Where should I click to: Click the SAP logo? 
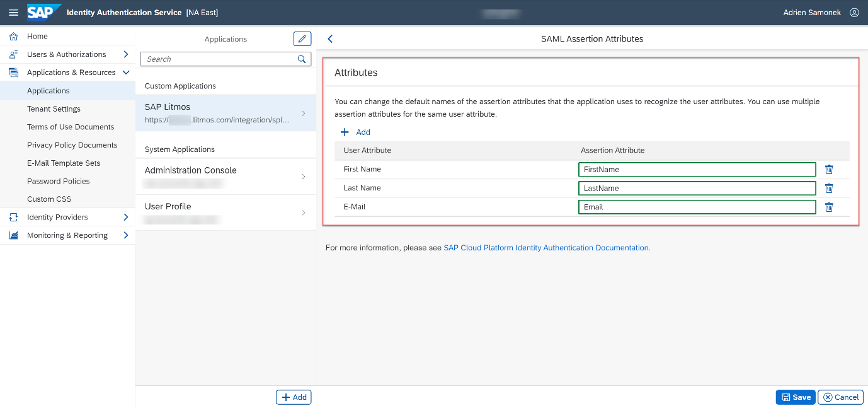[x=43, y=12]
